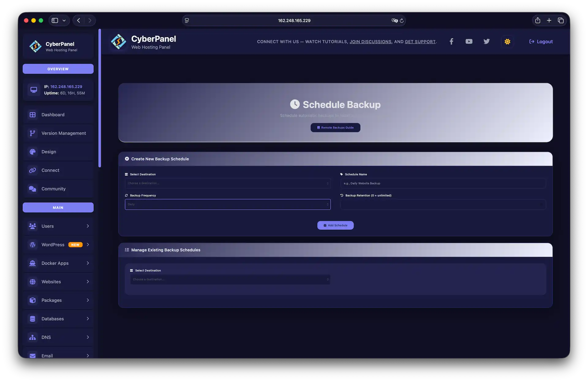Click the Remote Backups Guide button
The image size is (588, 382).
click(x=335, y=127)
